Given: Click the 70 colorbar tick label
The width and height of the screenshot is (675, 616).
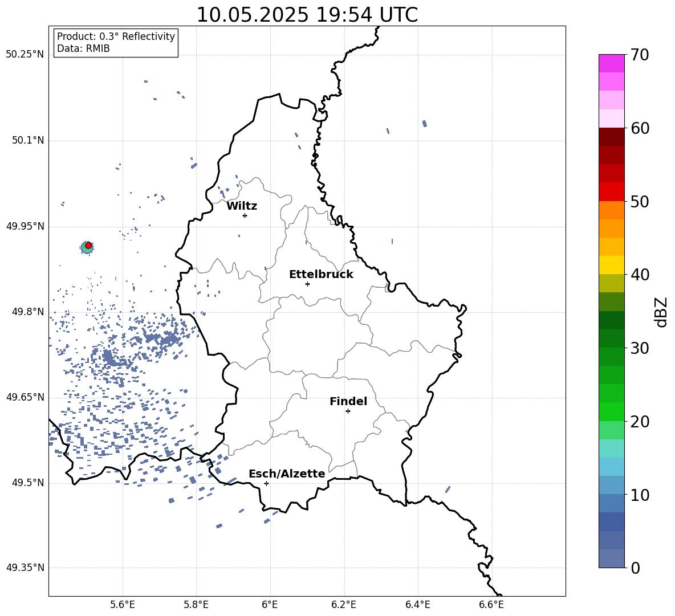Looking at the screenshot, I should pos(640,55).
